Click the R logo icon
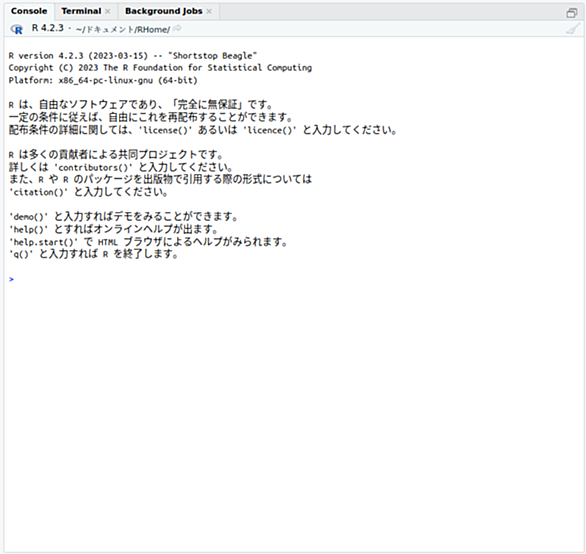 pyautogui.click(x=17, y=29)
